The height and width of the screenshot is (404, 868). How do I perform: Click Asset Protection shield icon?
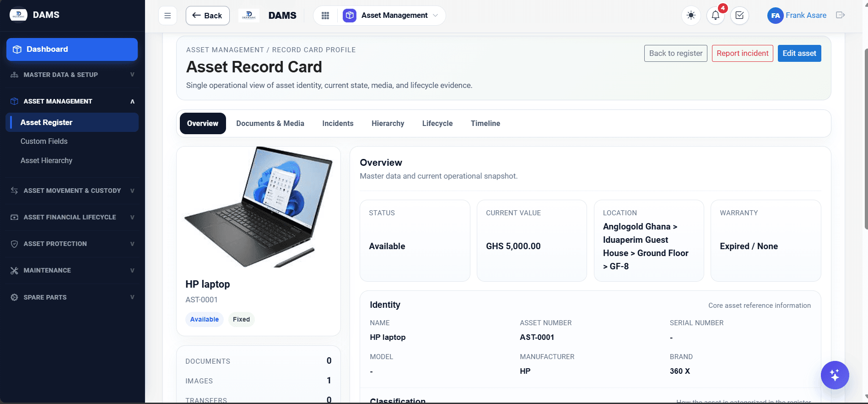[x=14, y=244]
